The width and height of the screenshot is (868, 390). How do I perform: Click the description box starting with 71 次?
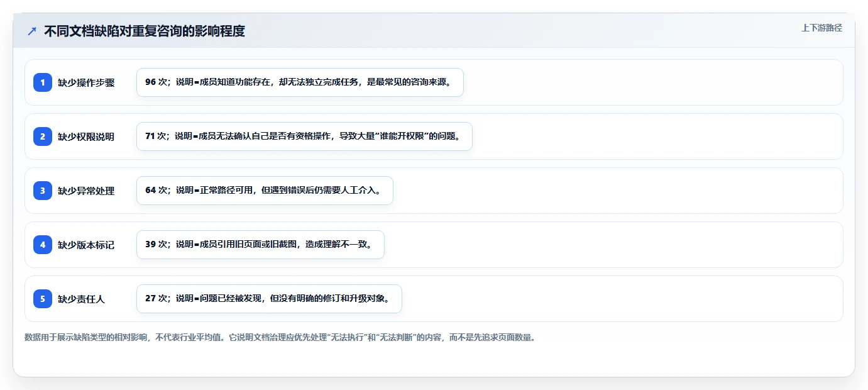tap(304, 136)
